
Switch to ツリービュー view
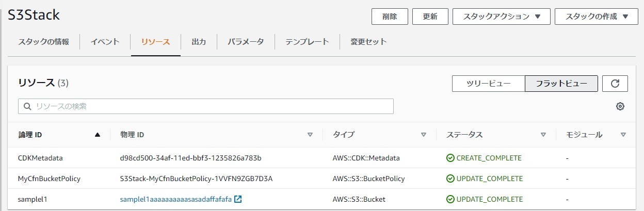pyautogui.click(x=488, y=84)
